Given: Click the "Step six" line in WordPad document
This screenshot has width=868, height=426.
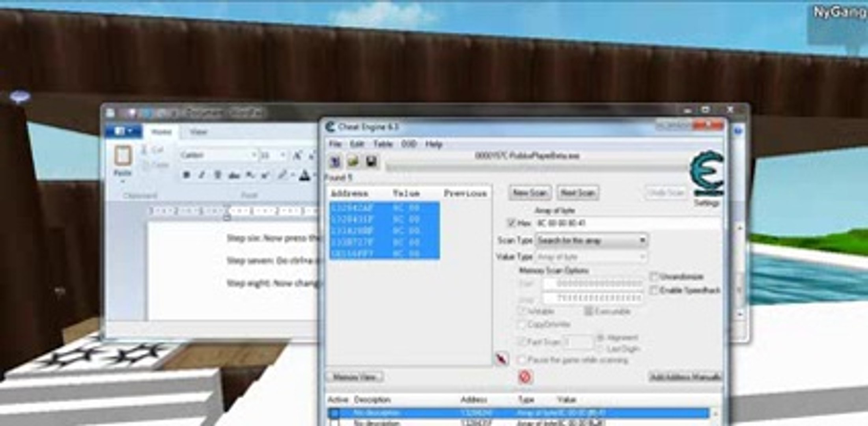Looking at the screenshot, I should (x=273, y=238).
